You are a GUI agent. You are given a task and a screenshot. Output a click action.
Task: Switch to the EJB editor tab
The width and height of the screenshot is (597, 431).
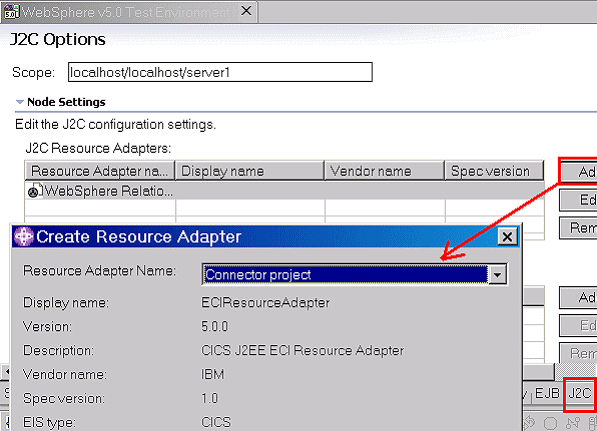point(547,393)
